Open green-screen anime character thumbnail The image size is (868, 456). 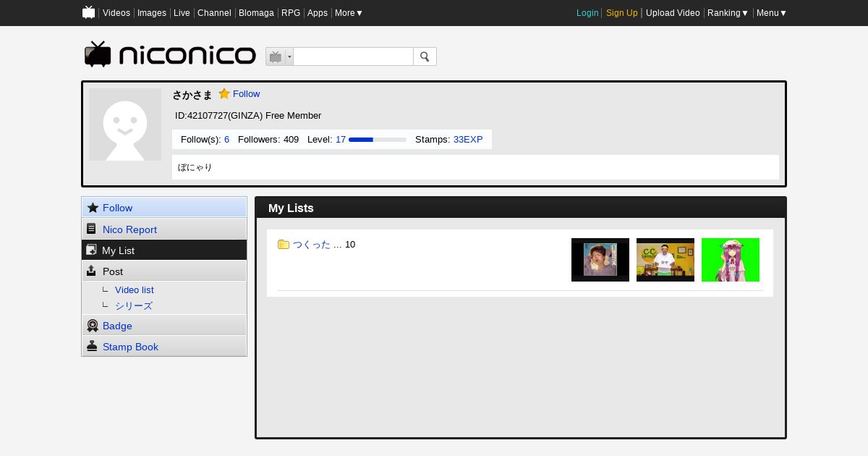(x=731, y=260)
